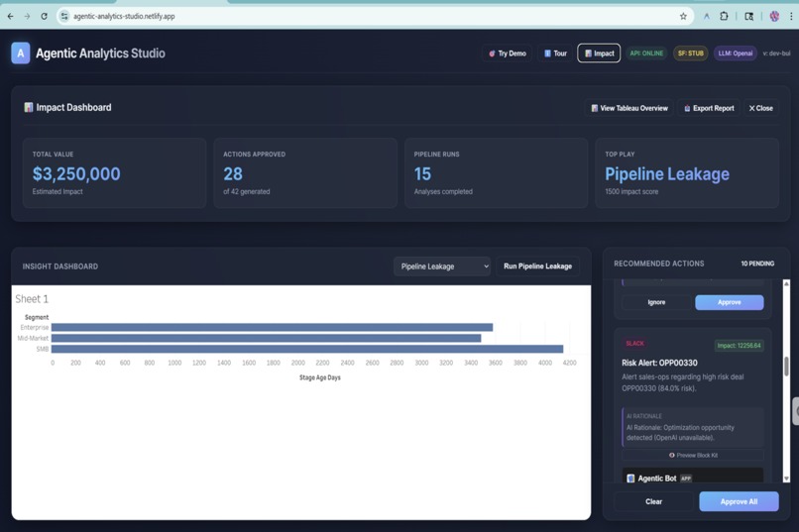799x532 pixels.
Task: Approve the recommended action card
Action: click(730, 302)
